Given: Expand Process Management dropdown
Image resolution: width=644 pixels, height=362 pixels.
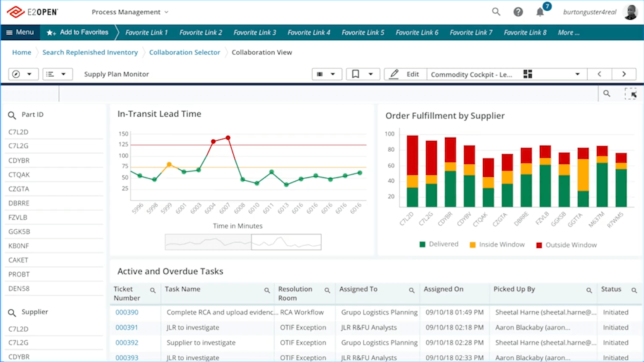Looking at the screenshot, I should pos(130,12).
